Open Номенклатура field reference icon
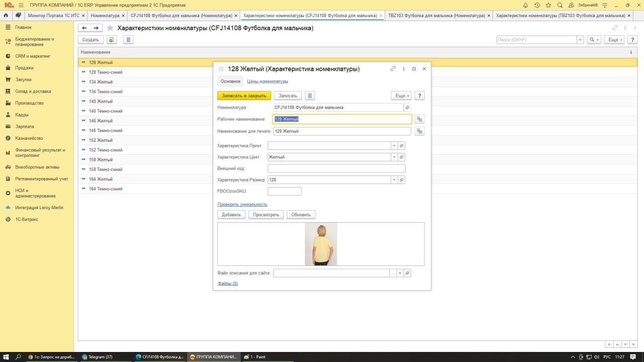The image size is (644, 362). tap(407, 108)
